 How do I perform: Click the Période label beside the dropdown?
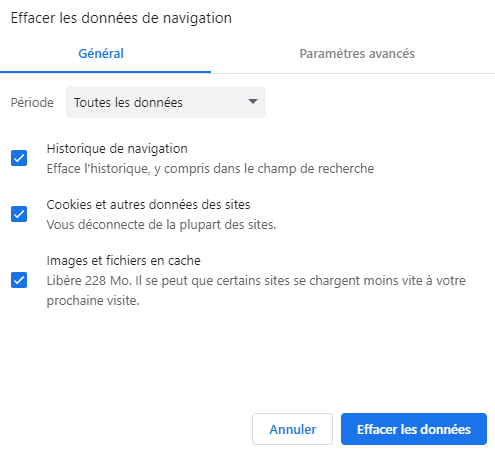32,102
